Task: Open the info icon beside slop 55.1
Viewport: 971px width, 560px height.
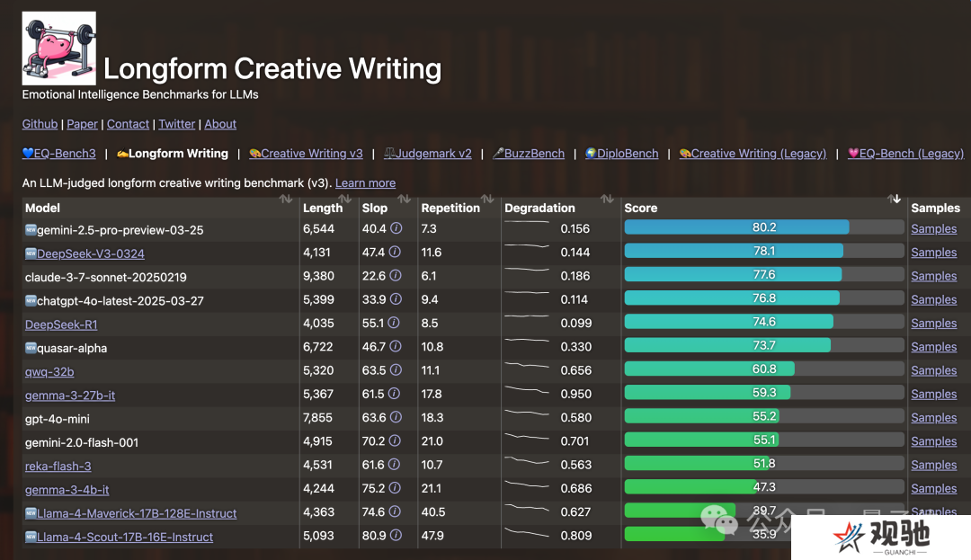Action: click(393, 323)
